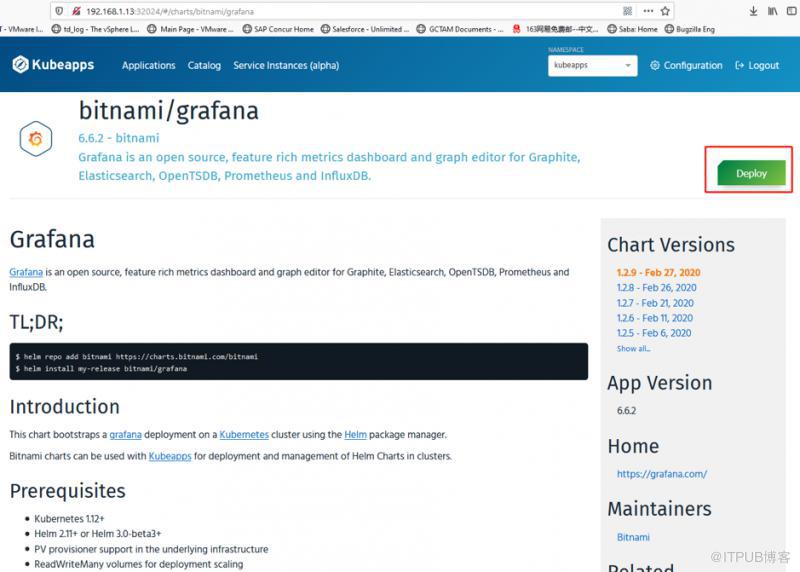Open the page actions three-dot menu
This screenshot has width=800, height=572.
tap(648, 11)
